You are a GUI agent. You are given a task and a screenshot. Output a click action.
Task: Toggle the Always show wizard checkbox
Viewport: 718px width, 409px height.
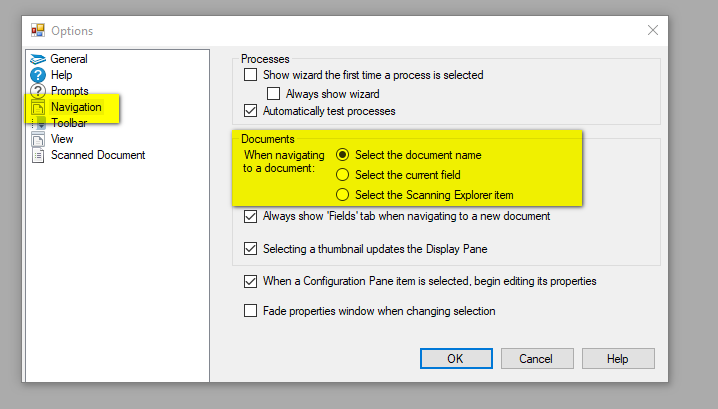click(274, 93)
